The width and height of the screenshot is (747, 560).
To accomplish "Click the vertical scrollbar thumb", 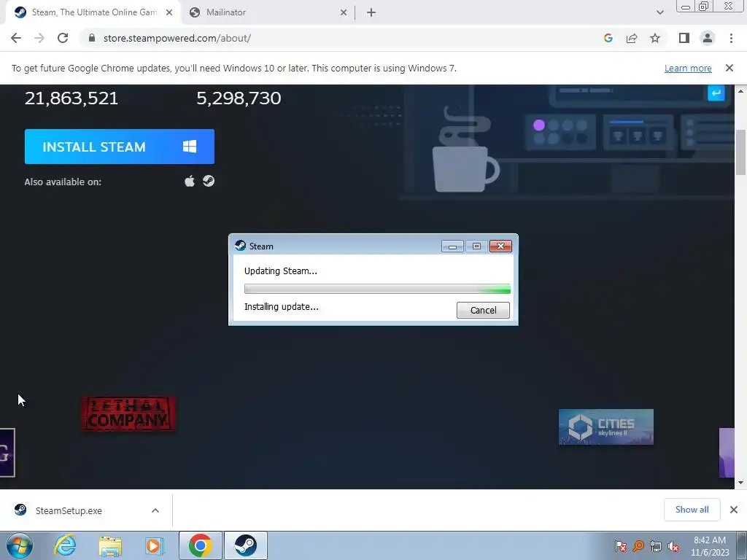I will pyautogui.click(x=740, y=152).
